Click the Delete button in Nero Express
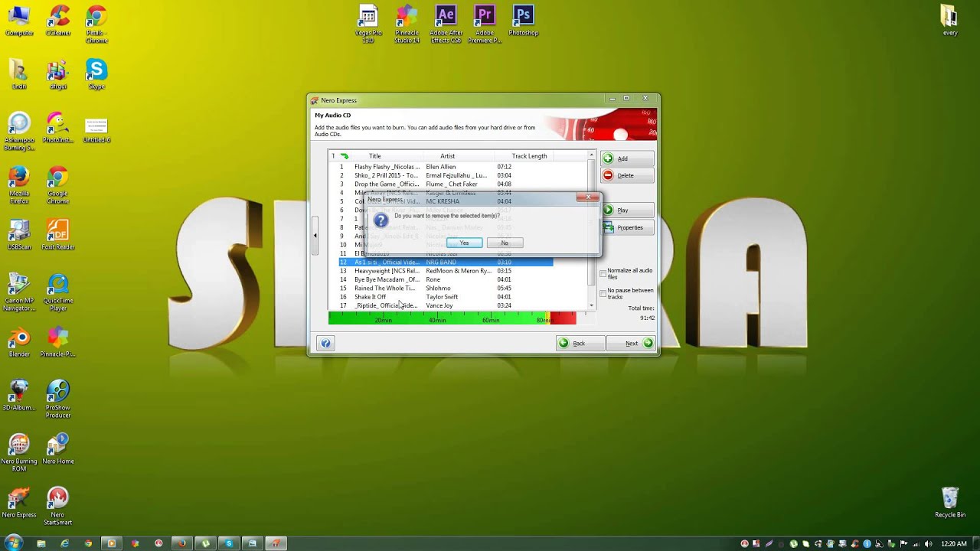Screen dimensions: 980x551 (x=627, y=175)
